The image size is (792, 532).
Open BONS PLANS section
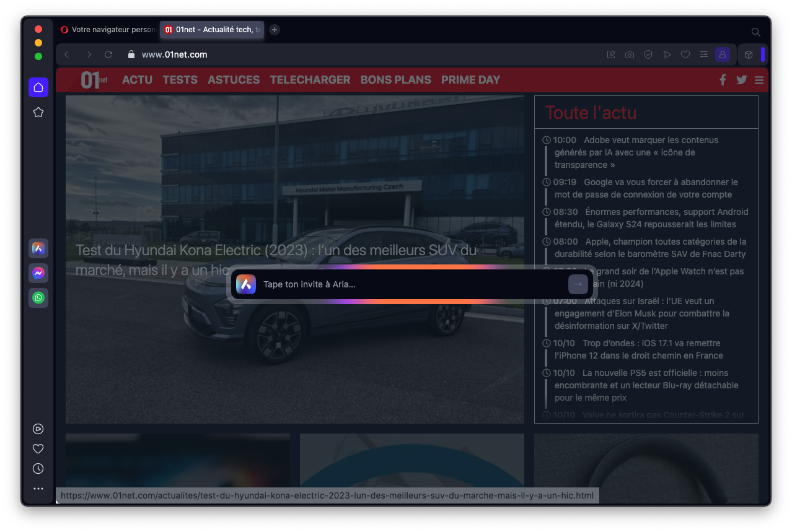click(x=396, y=80)
